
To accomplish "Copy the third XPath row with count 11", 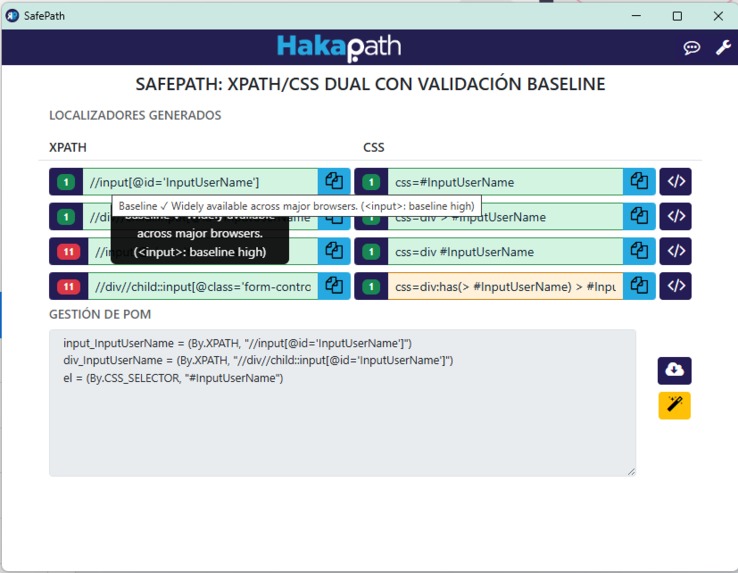I will (x=334, y=251).
